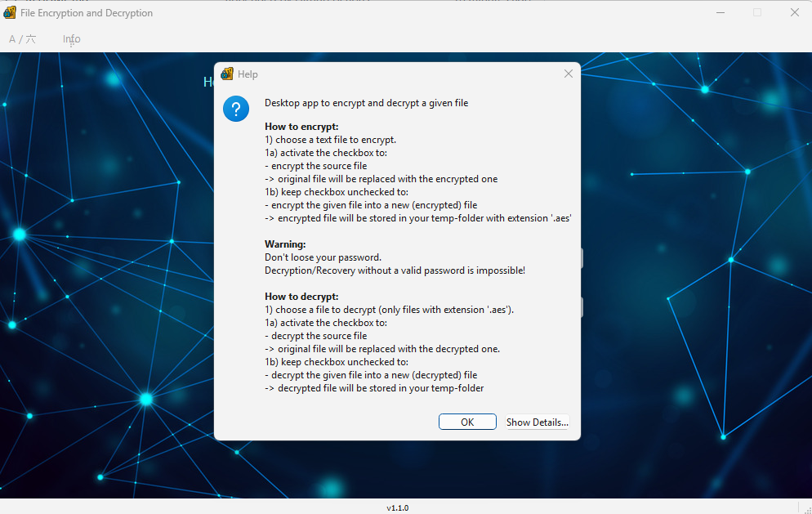Click the Help dialog title bar
Image resolution: width=812 pixels, height=514 pixels.
click(392, 74)
